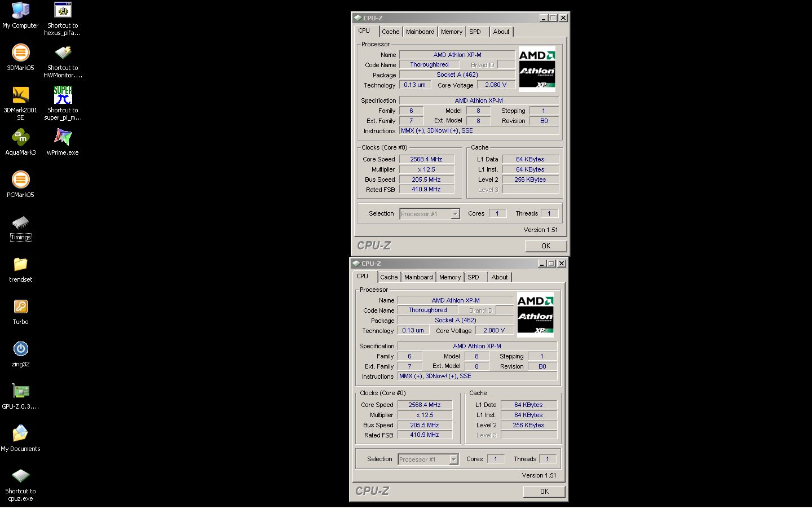Click Socket A (462) field in upper CPU-Z
This screenshot has height=508, width=812.
[457, 75]
